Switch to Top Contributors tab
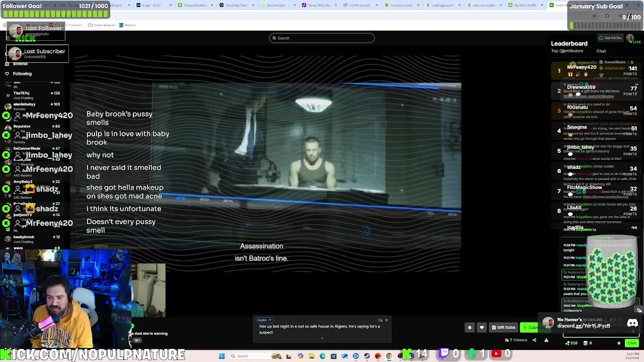This screenshot has width=644, height=362. (x=567, y=51)
